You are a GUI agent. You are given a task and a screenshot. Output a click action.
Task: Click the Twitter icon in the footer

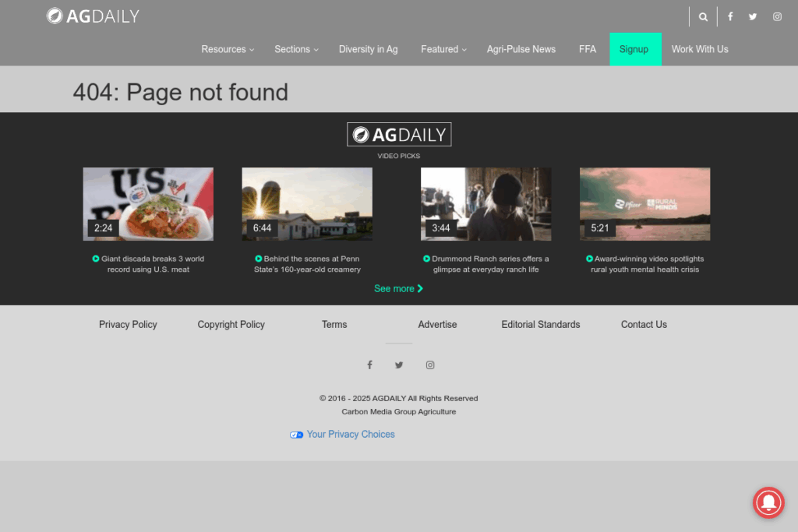pos(399,365)
